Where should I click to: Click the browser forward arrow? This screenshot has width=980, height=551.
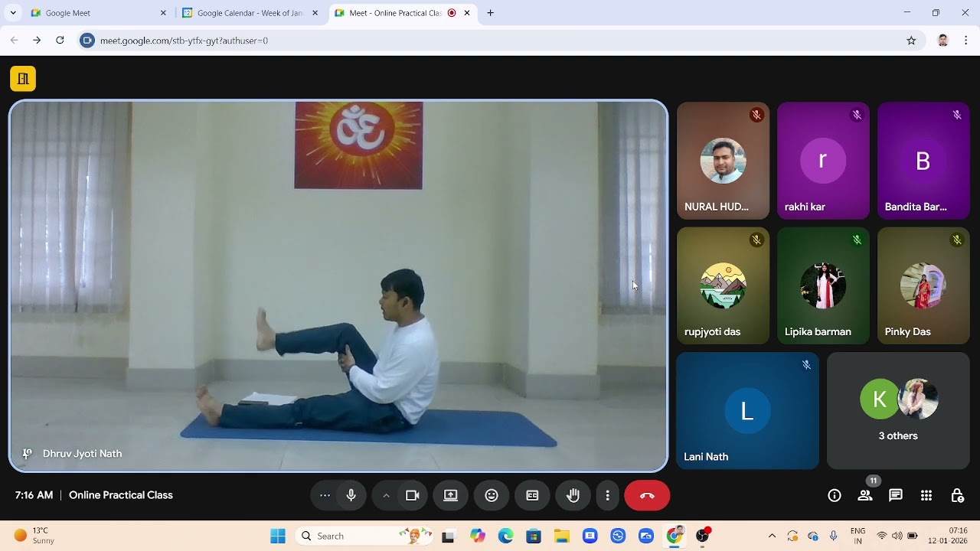(x=37, y=41)
